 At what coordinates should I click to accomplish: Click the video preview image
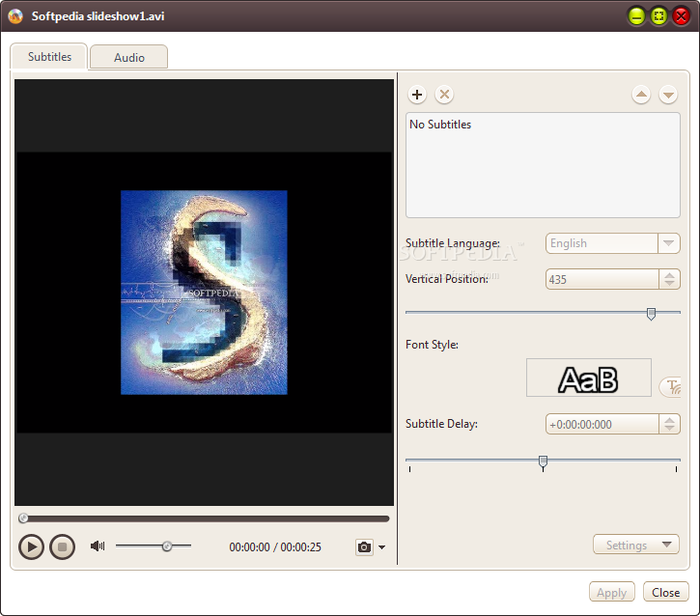(204, 293)
